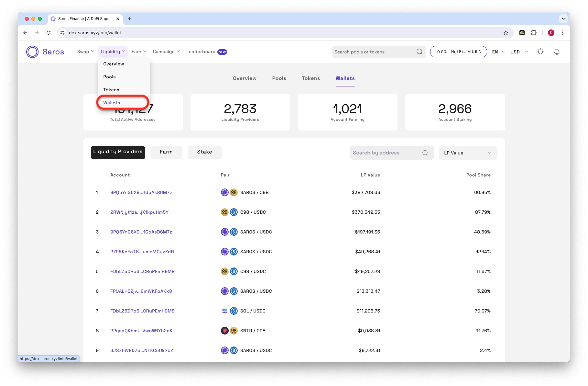Click the Pair column header
This screenshot has height=386, width=588.
[225, 175]
